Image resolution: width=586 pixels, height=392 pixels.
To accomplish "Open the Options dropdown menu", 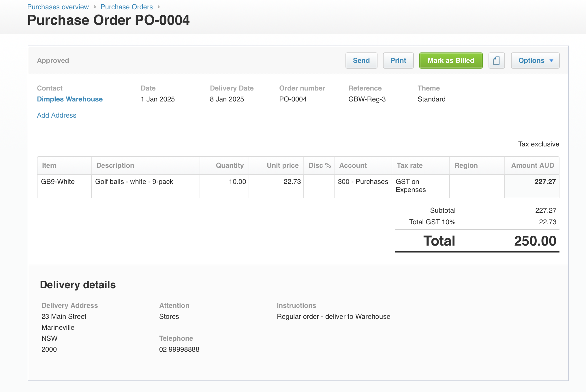I will click(x=535, y=61).
